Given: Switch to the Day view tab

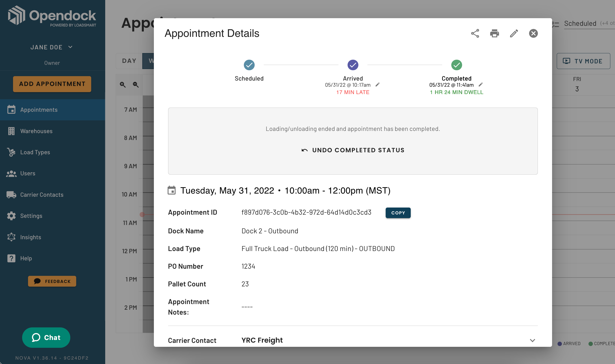Looking at the screenshot, I should (129, 61).
